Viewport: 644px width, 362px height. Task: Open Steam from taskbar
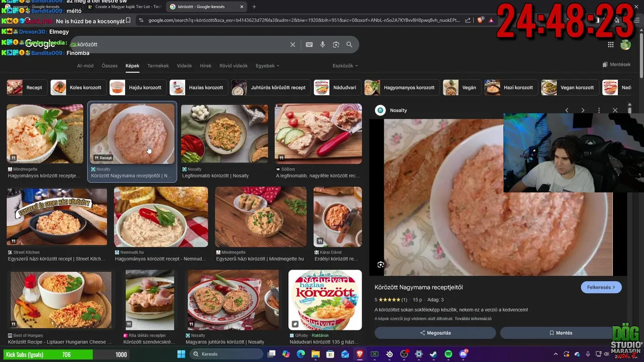(434, 354)
